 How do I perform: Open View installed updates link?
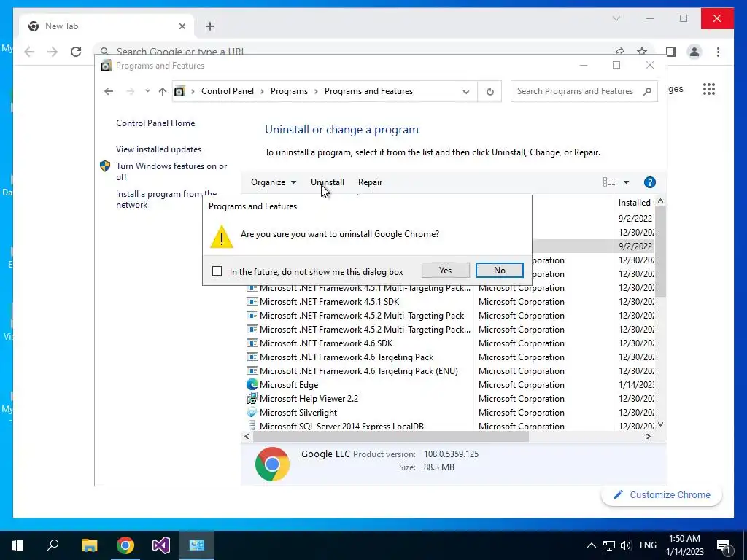(x=158, y=149)
